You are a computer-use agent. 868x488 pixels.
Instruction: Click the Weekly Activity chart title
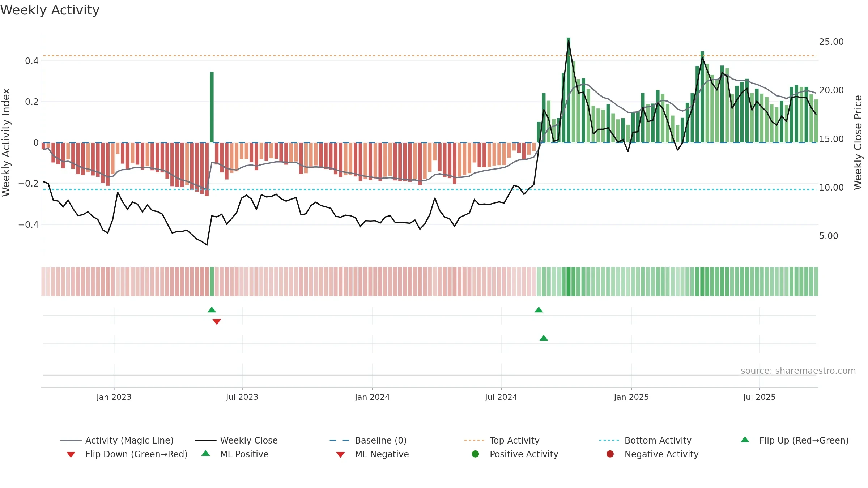50,10
